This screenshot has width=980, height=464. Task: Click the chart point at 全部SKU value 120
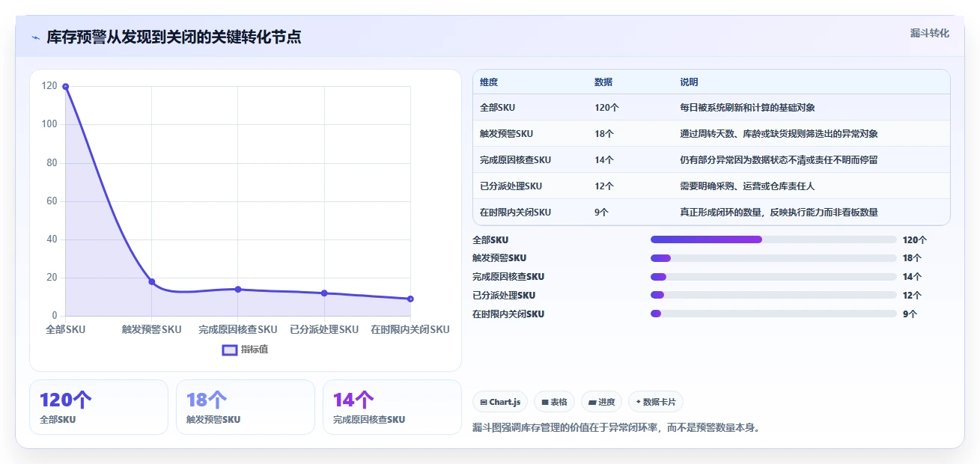[x=66, y=87]
